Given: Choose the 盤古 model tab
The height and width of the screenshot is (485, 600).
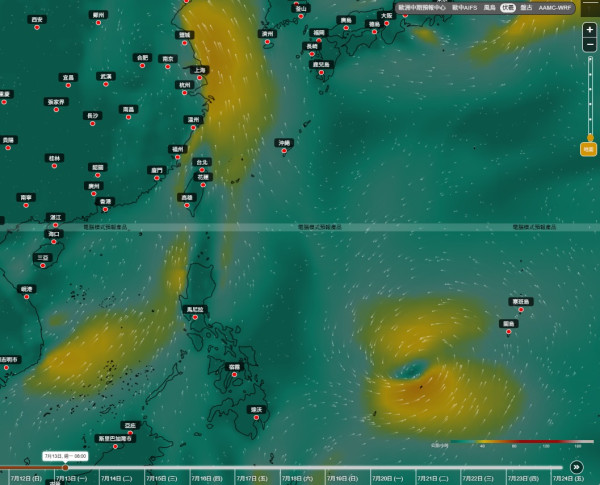Looking at the screenshot, I should pyautogui.click(x=526, y=8).
